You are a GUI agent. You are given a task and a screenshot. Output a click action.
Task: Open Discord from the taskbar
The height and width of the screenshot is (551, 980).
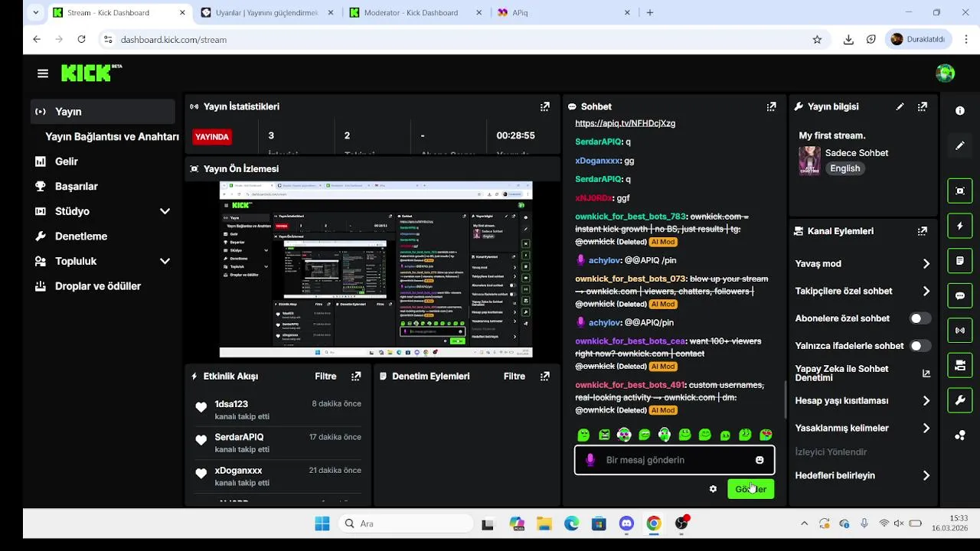tap(626, 523)
